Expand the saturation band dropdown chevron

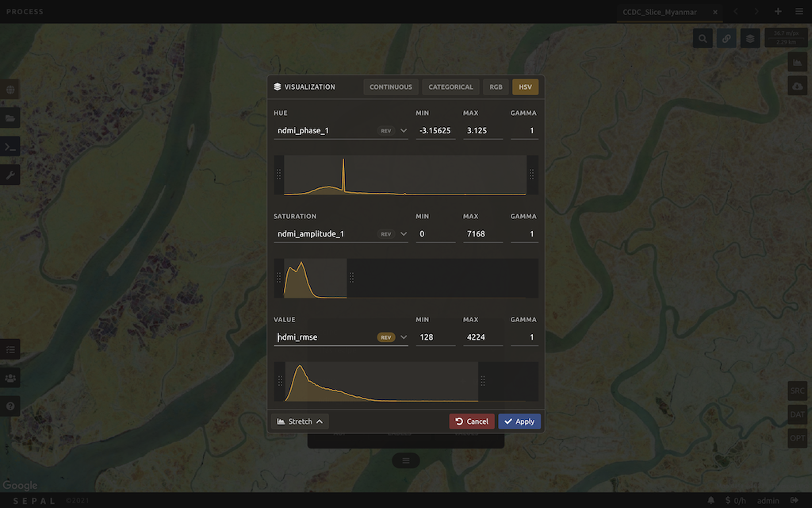(x=404, y=234)
